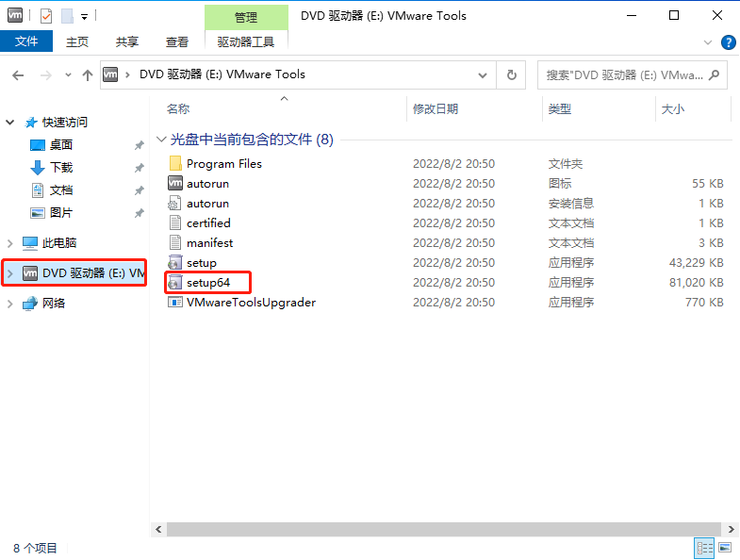Select the autorun 安装信息 file
This screenshot has width=740, height=560.
coord(207,204)
